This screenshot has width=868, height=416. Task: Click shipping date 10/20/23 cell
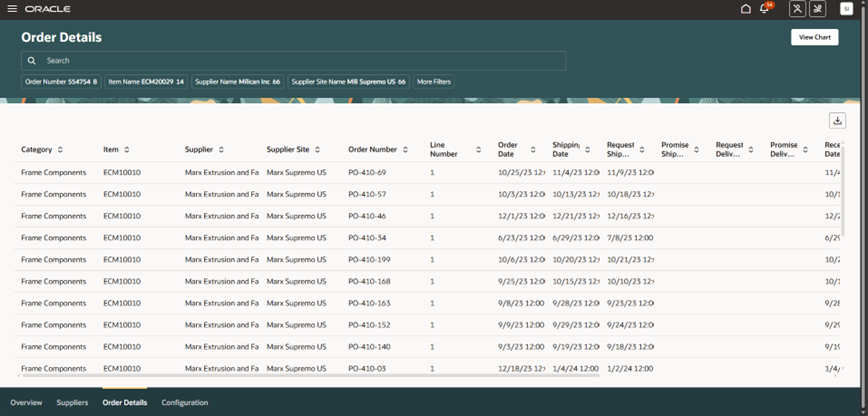click(576, 260)
